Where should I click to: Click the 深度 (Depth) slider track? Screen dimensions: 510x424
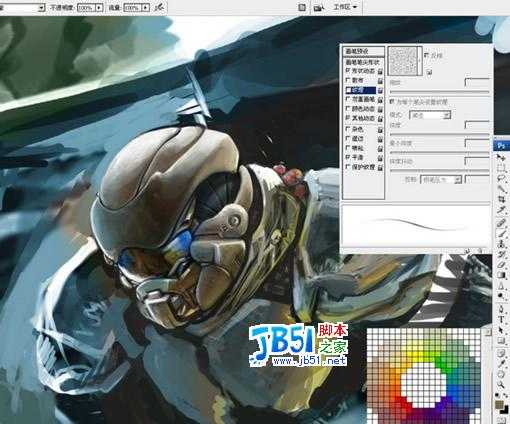[x=440, y=134]
